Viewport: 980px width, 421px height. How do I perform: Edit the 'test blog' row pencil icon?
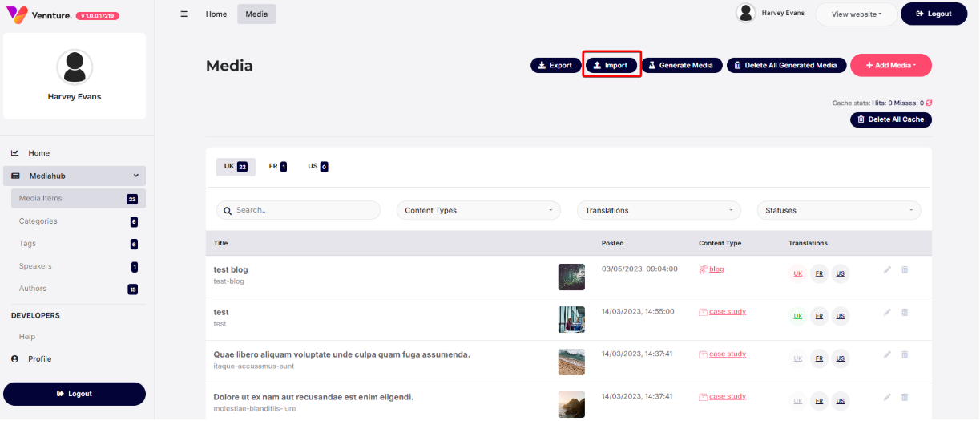coord(887,269)
